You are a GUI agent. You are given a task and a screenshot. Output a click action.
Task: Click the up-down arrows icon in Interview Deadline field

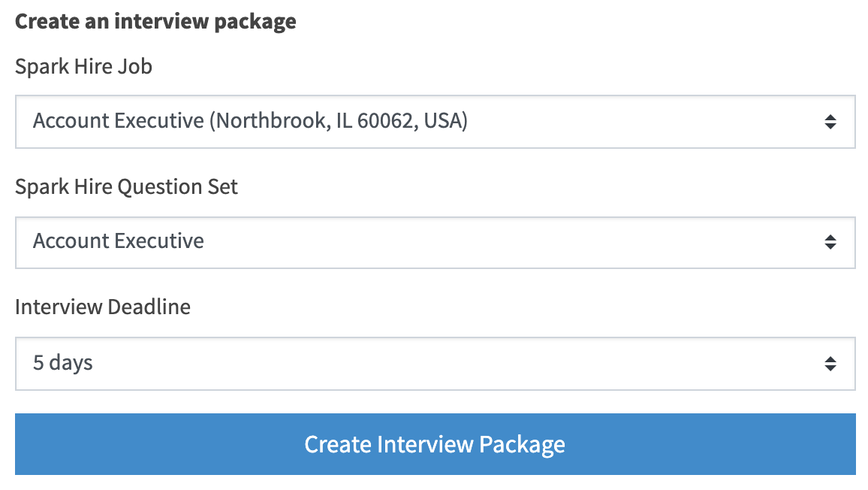(830, 364)
